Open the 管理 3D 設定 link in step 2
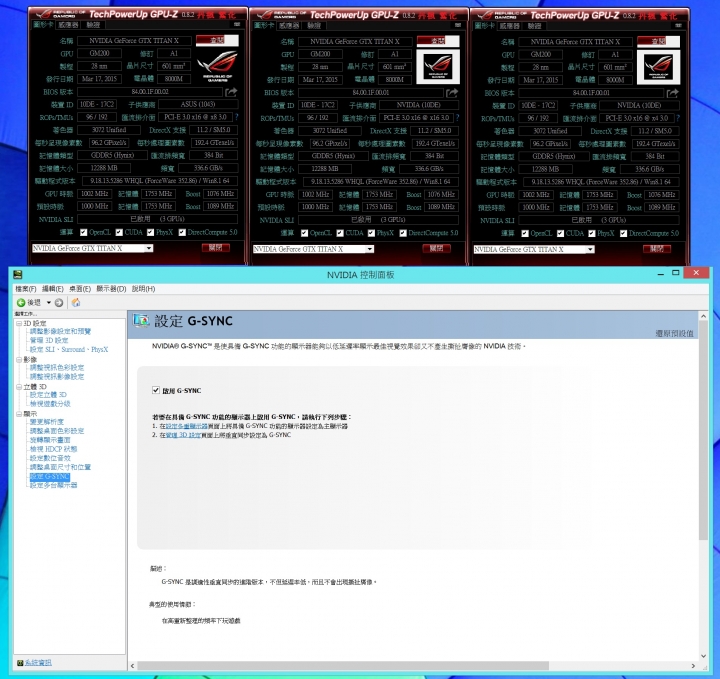The width and height of the screenshot is (720, 679). (183, 435)
